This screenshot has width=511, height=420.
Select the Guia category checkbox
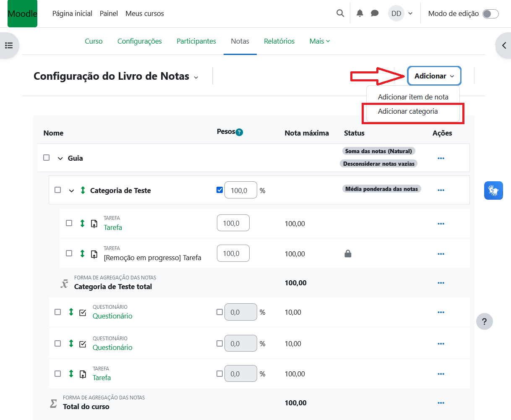(47, 158)
